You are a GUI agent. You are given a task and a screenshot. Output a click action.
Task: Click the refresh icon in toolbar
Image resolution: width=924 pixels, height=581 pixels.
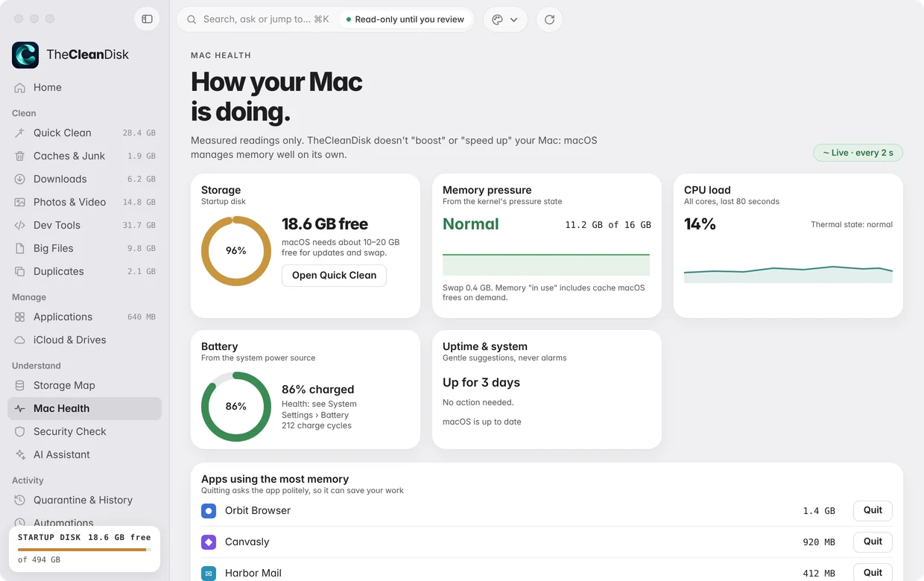(549, 19)
